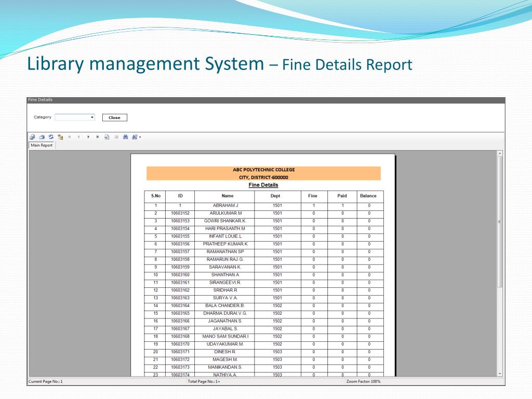Click the name BALA CHANDER.B.

[x=225, y=305]
